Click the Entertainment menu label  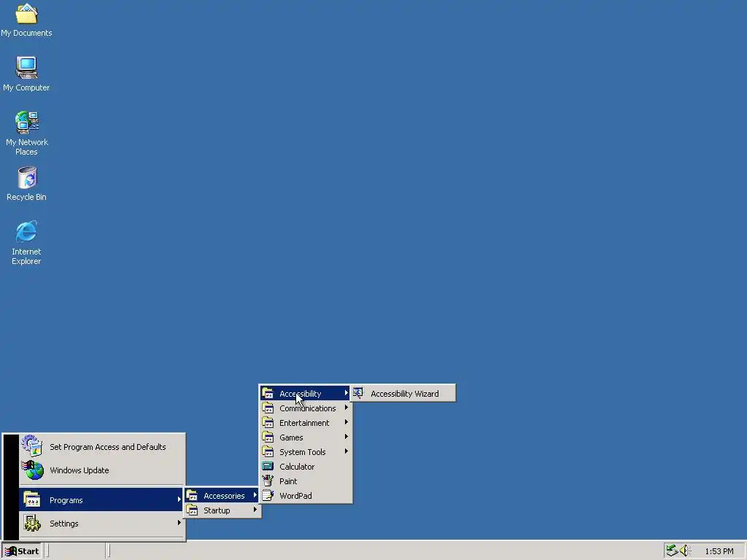tap(304, 423)
